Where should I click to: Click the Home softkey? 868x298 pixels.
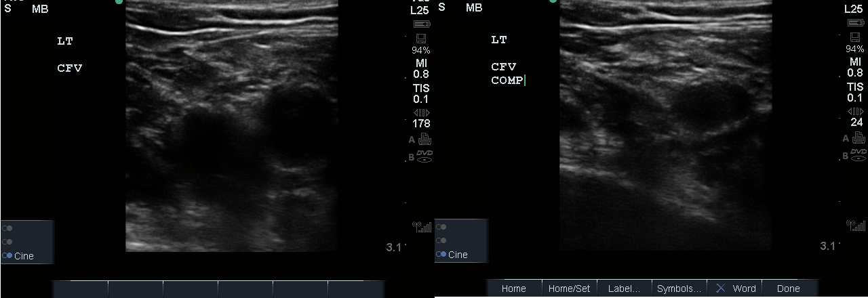click(x=513, y=289)
